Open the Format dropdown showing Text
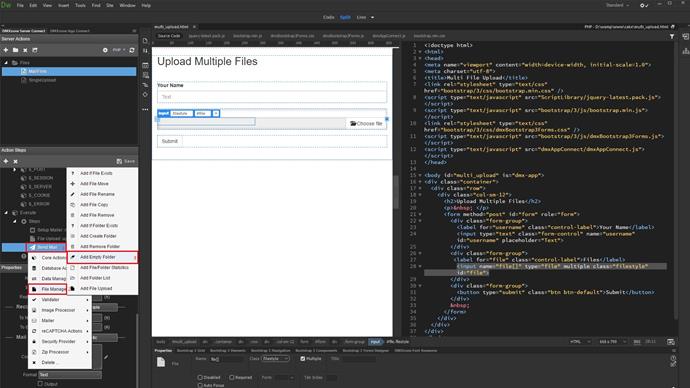Viewport: 690px width, 388px height. pos(70,375)
